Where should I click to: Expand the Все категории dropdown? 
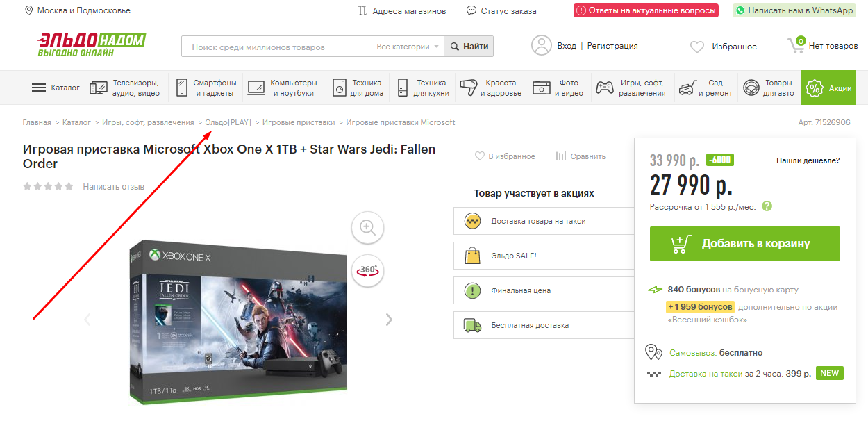click(x=408, y=47)
